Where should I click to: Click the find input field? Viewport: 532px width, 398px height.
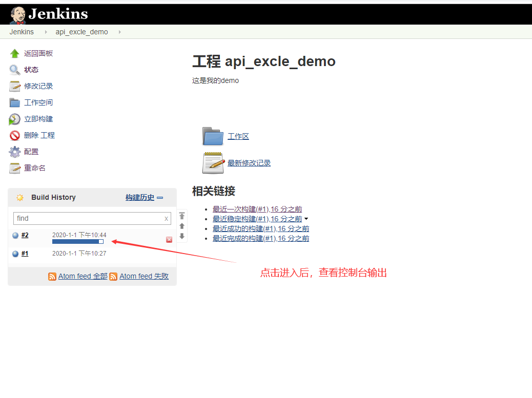tap(92, 219)
